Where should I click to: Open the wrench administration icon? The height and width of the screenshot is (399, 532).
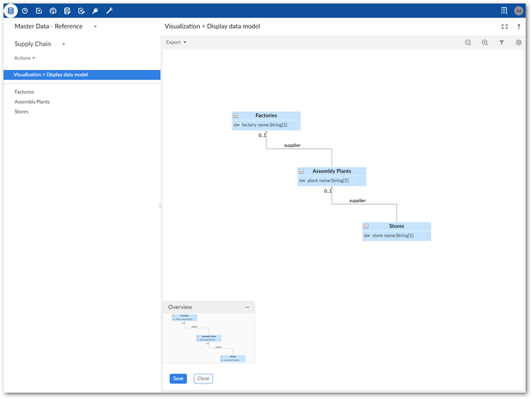click(109, 11)
